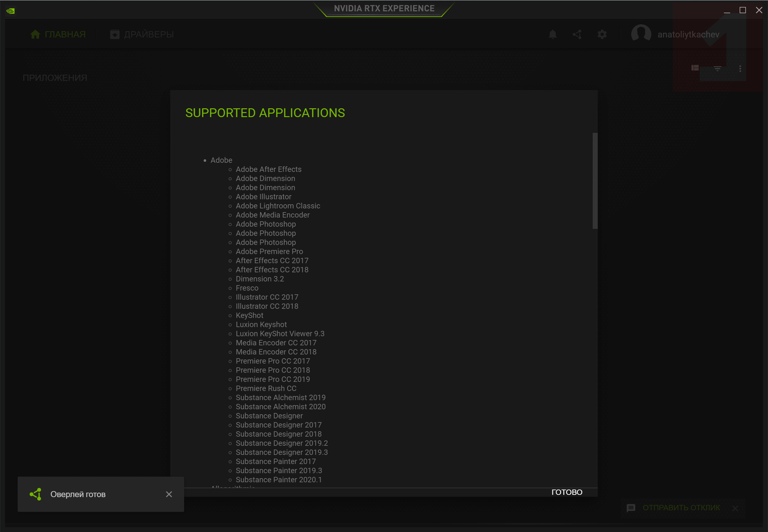The height and width of the screenshot is (532, 768).
Task: Click the 'SUPPORTED APPLICATIONS' heading
Action: pos(265,113)
